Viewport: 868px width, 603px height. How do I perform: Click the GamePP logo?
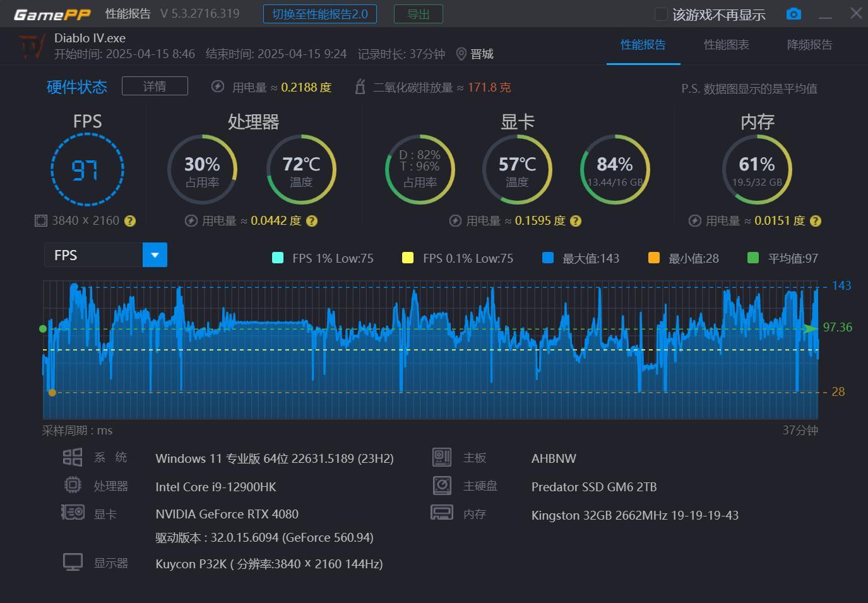[x=52, y=15]
